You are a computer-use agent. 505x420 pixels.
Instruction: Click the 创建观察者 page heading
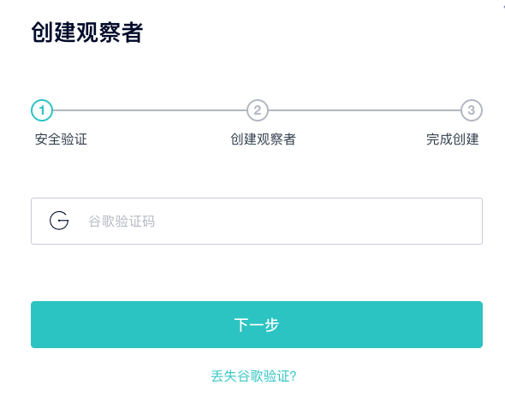pos(87,33)
